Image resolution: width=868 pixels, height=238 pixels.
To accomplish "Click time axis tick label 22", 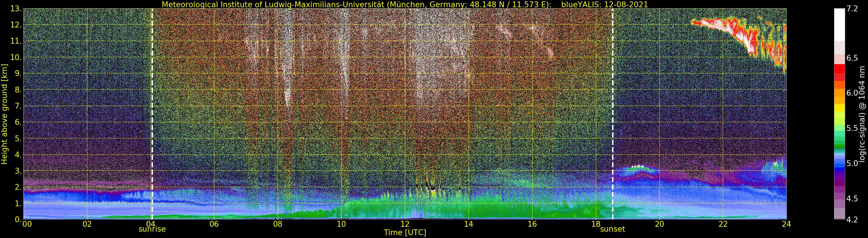I will click(x=723, y=224).
